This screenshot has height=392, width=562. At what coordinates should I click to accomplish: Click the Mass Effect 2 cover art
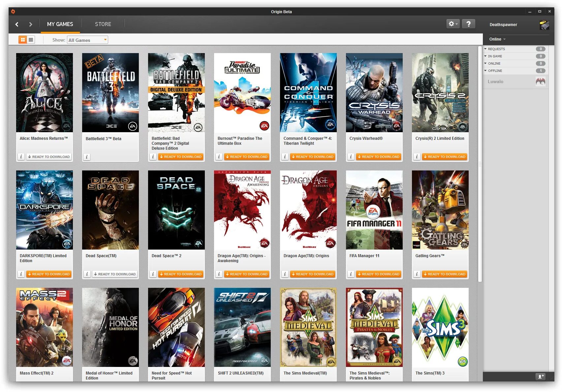pyautogui.click(x=45, y=327)
